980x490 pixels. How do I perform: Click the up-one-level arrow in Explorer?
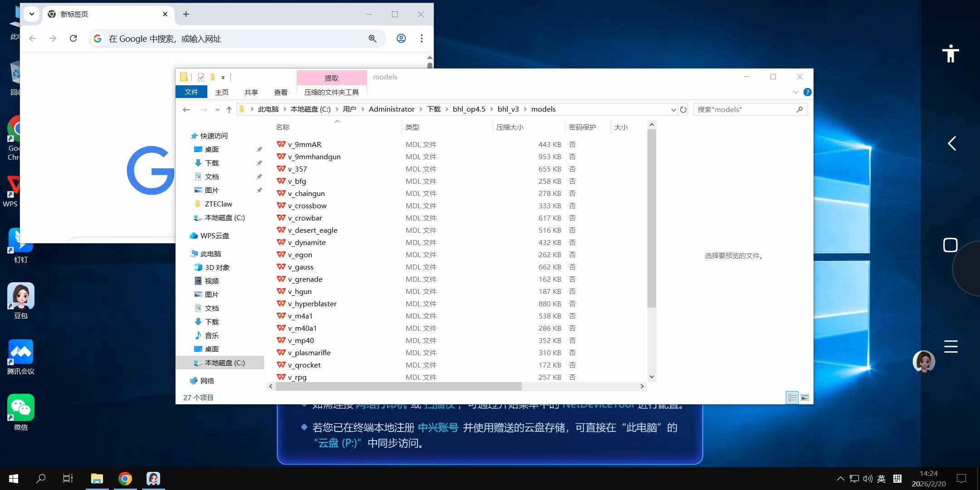click(229, 109)
